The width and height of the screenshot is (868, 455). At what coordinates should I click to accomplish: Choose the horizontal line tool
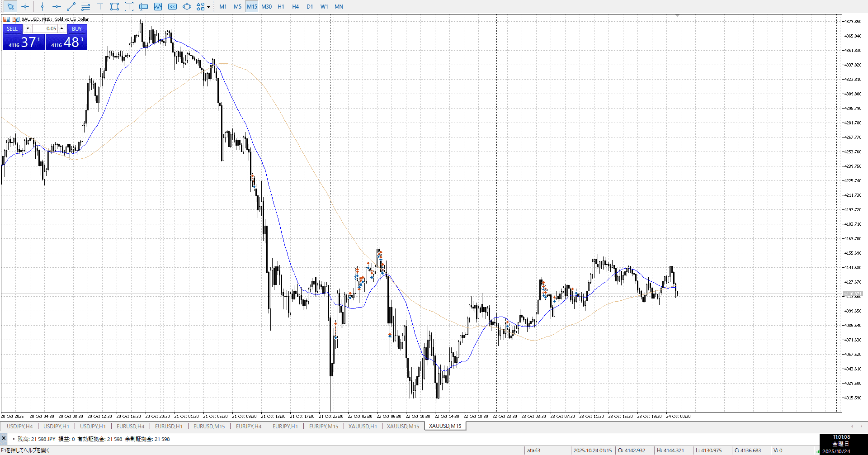pyautogui.click(x=57, y=6)
